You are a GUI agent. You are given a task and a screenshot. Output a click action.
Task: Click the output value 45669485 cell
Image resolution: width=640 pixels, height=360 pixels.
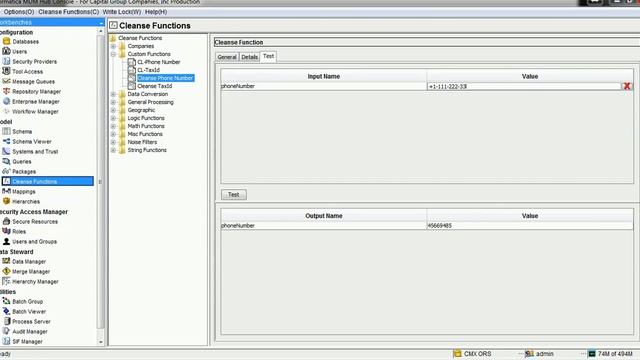[x=530, y=225]
